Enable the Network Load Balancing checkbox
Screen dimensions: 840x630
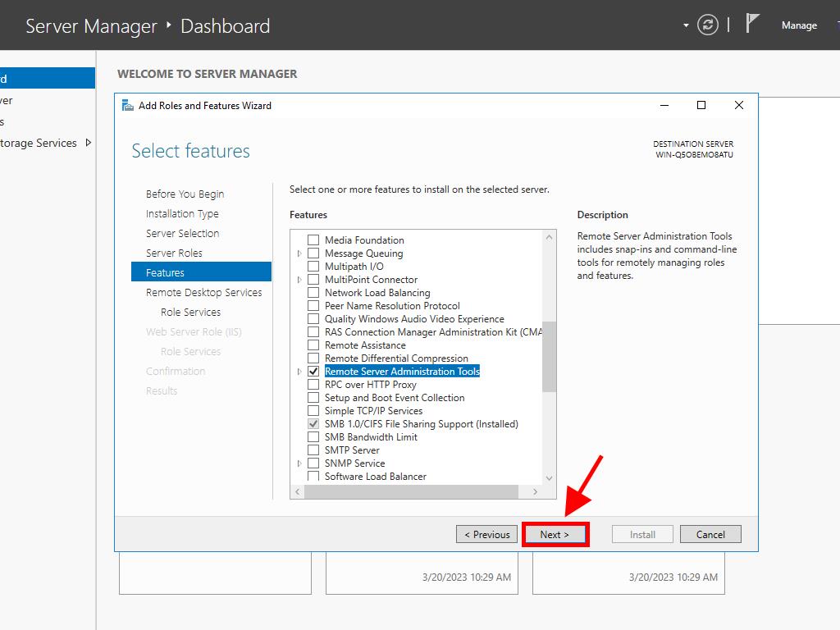(x=313, y=293)
